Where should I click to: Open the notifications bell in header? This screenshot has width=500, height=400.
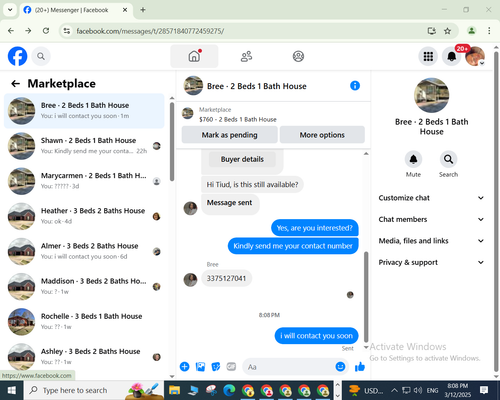[x=452, y=56]
